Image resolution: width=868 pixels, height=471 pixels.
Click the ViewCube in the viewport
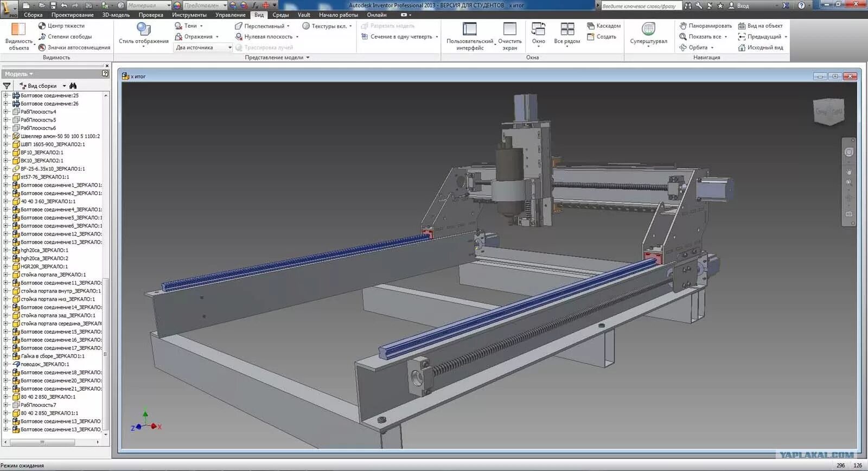tap(829, 112)
